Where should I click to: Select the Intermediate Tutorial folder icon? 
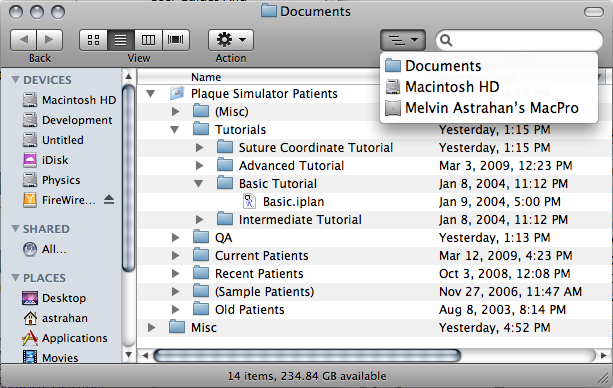(225, 219)
